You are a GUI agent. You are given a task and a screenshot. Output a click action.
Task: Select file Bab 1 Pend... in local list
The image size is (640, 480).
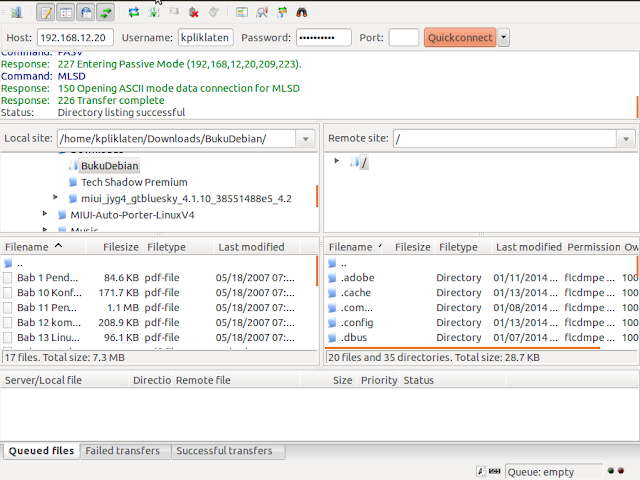159,278
